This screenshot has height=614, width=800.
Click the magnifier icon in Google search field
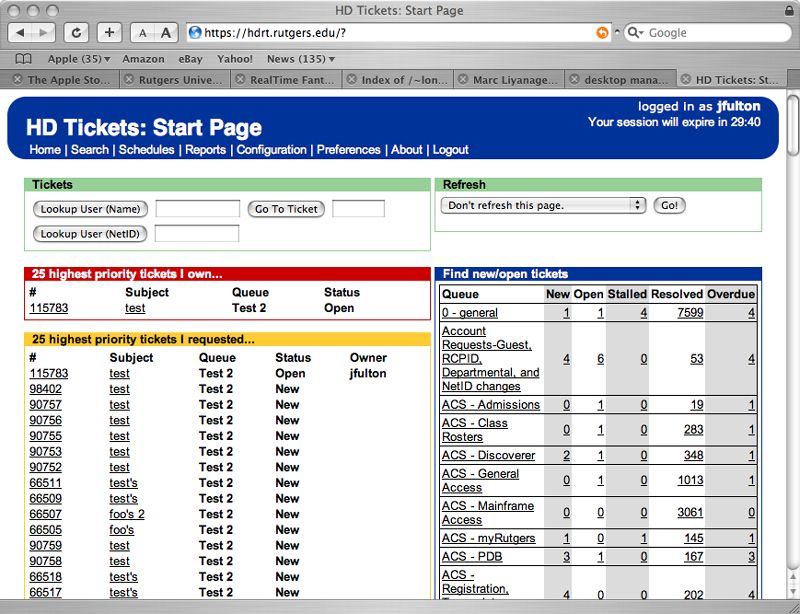coord(636,32)
